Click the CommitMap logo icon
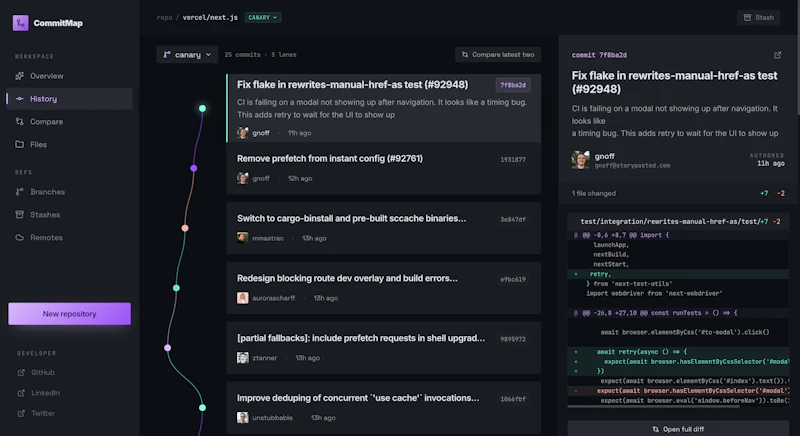800x436 pixels. click(20, 23)
